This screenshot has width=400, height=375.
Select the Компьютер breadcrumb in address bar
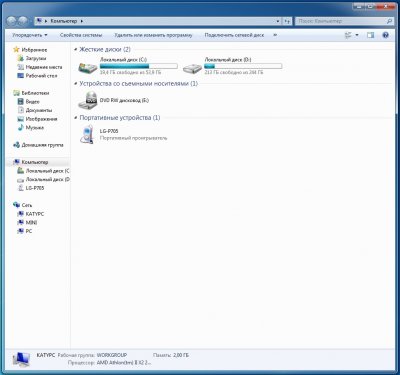[63, 21]
